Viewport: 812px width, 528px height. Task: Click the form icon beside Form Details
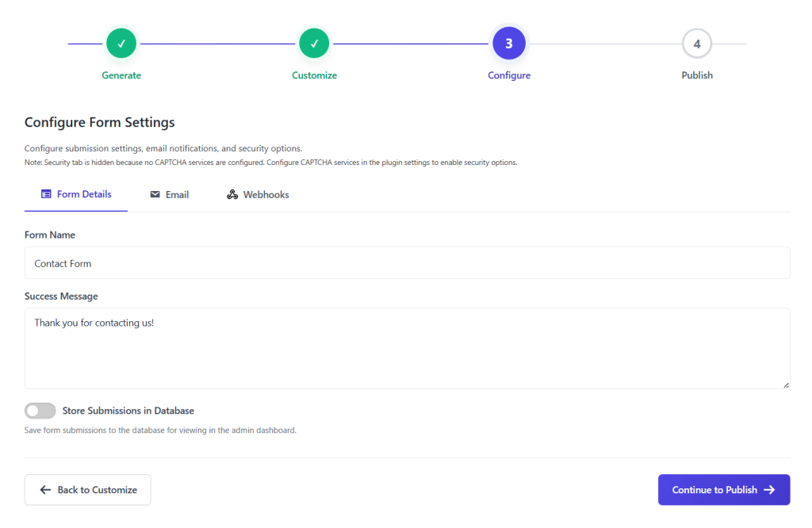click(x=45, y=193)
